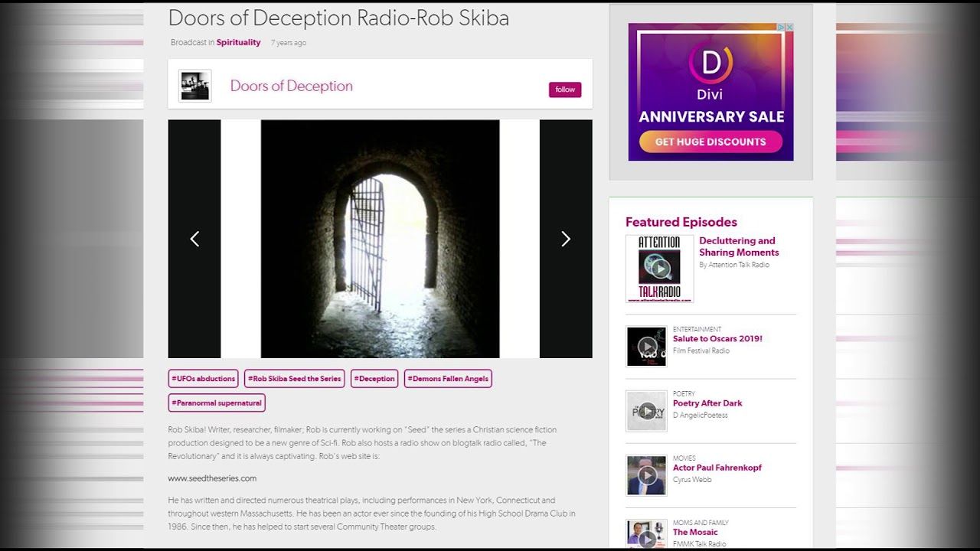This screenshot has width=980, height=551.
Task: Click the next slide arrow on carousel
Action: coord(566,240)
